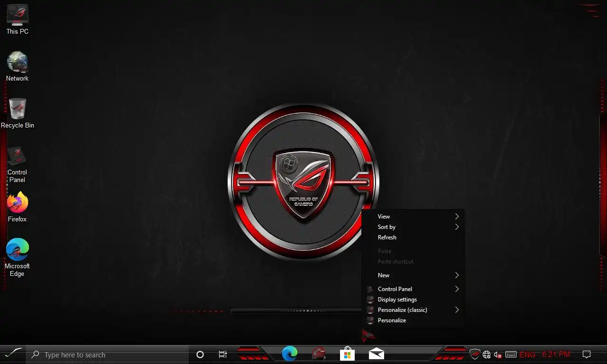Open Microsoft Store from the taskbar
This screenshot has height=364, width=607.
coord(347,354)
